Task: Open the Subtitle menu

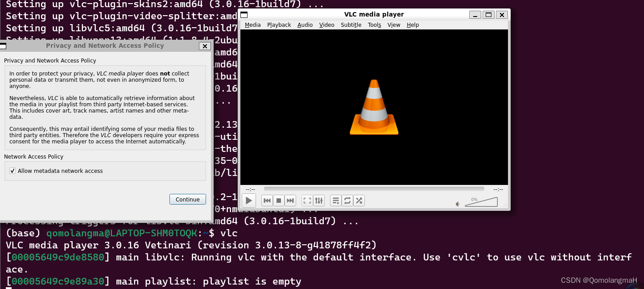Action: (351, 25)
